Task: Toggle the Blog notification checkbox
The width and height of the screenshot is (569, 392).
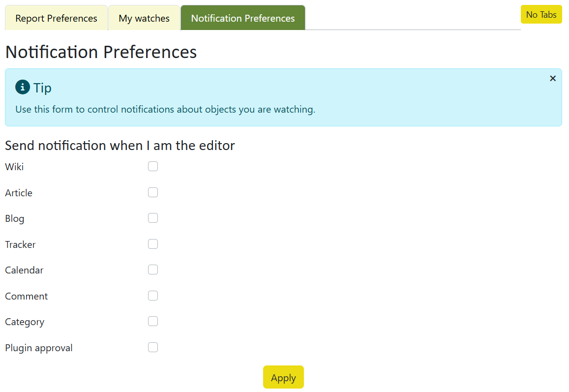Action: (153, 218)
